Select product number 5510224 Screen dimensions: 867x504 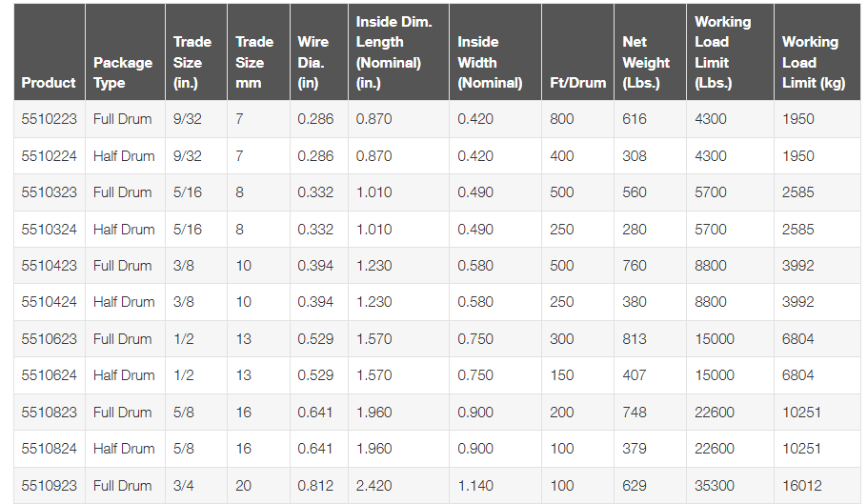point(49,156)
